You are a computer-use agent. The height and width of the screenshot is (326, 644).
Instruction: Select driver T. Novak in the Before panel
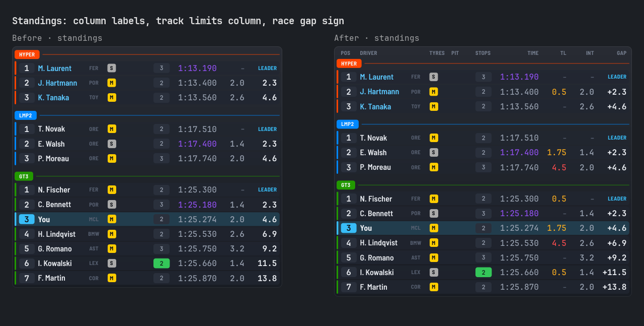pos(51,129)
